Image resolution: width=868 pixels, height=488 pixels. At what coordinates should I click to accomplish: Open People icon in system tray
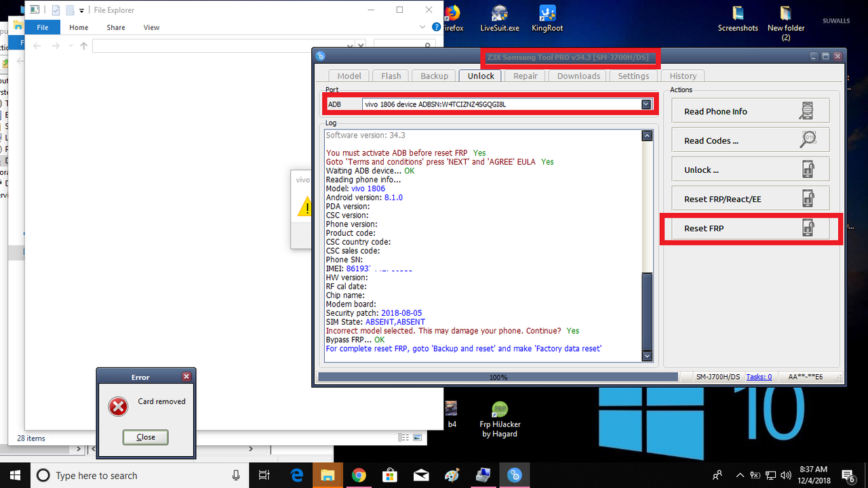click(718, 475)
